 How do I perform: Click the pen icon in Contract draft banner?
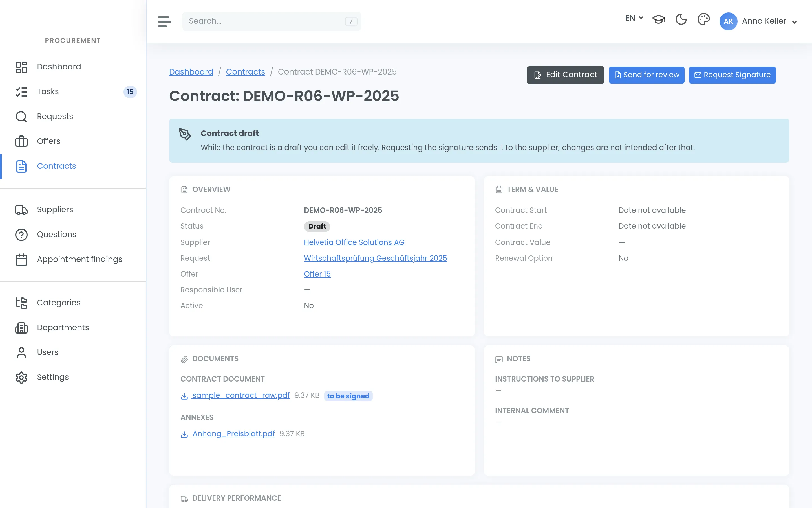point(185,134)
